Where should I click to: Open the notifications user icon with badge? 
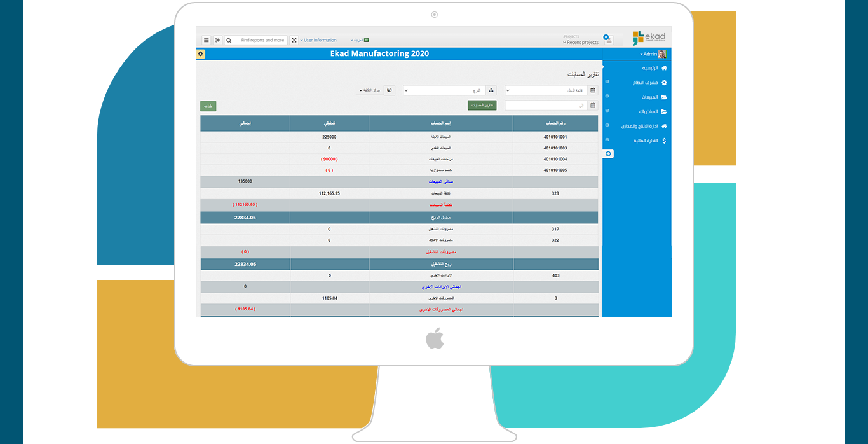[608, 39]
